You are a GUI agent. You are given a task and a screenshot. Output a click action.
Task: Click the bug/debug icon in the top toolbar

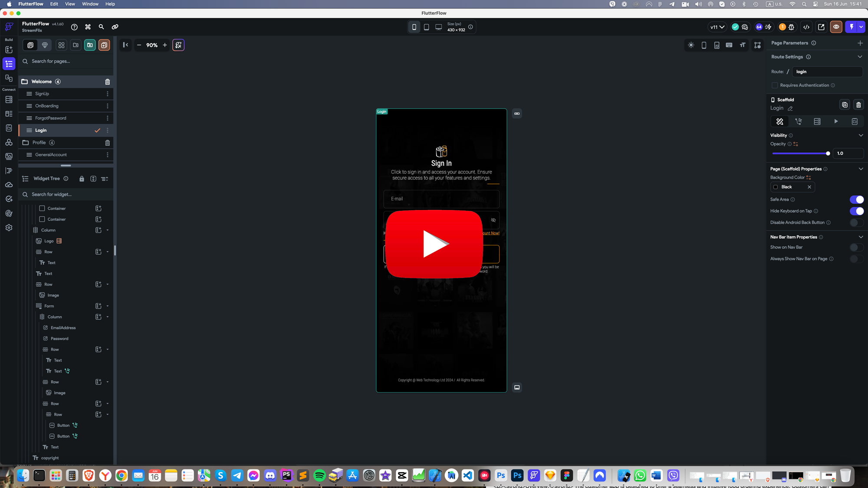tap(791, 27)
